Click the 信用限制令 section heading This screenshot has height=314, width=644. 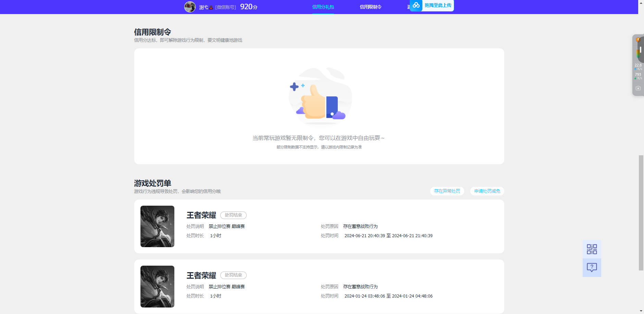coord(152,32)
